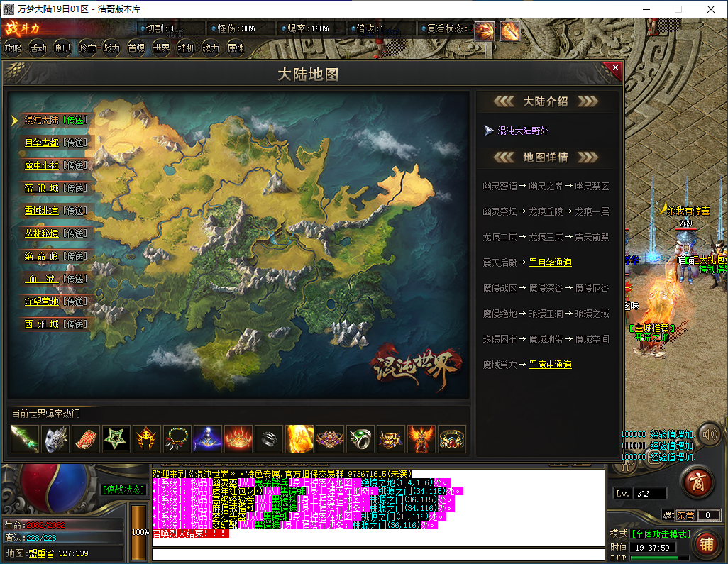Select 混沌大陆野外 entry
728x564 pixels.
tap(523, 131)
